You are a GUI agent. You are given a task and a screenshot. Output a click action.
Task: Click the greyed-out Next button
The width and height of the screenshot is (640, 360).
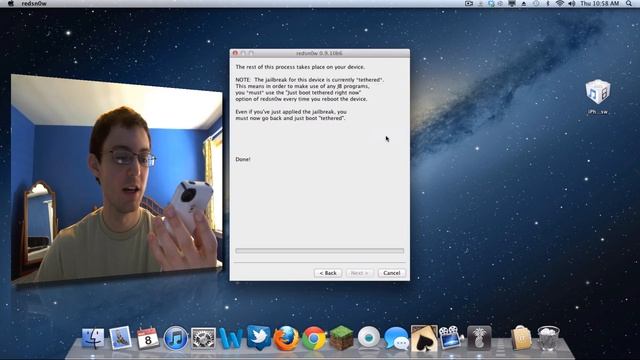(x=360, y=273)
